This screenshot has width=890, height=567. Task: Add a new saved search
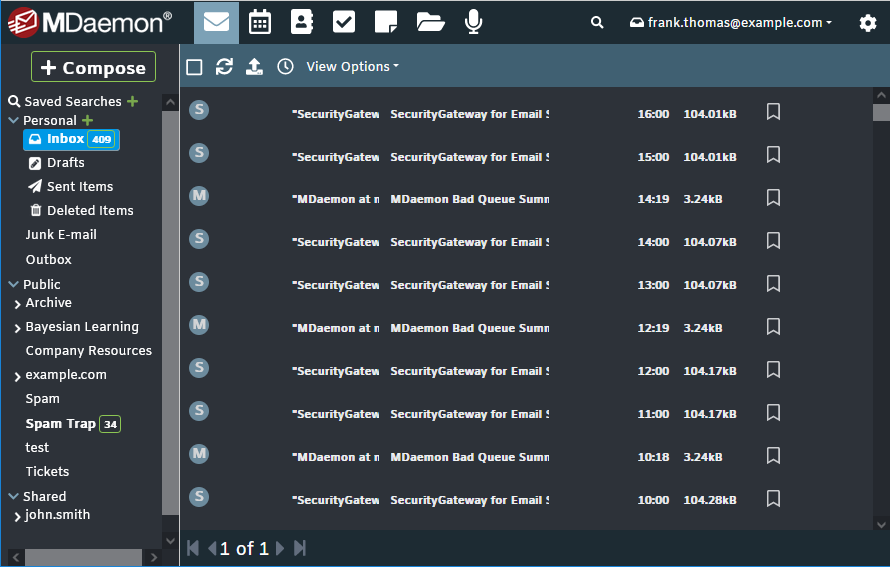pos(132,101)
